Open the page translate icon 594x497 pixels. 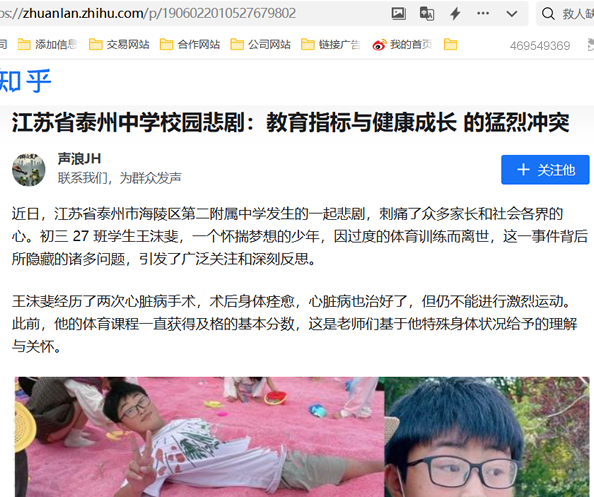pyautogui.click(x=427, y=14)
